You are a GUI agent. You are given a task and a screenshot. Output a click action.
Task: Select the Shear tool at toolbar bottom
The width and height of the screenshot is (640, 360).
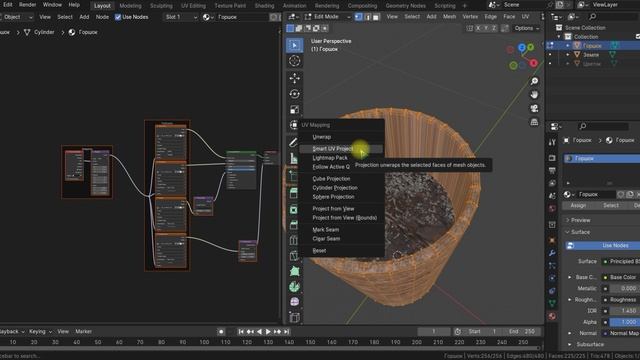pyautogui.click(x=294, y=317)
